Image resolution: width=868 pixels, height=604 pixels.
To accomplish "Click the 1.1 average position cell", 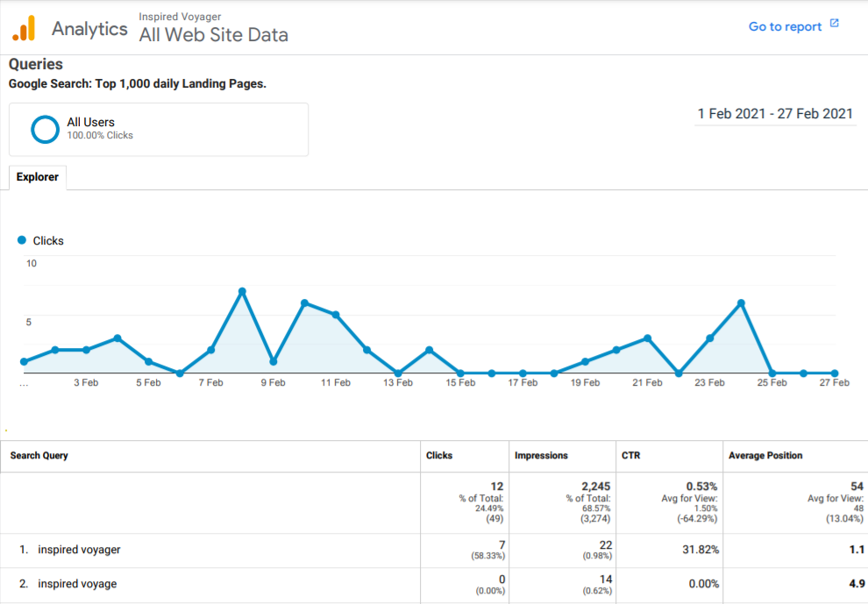I will pyautogui.click(x=857, y=549).
